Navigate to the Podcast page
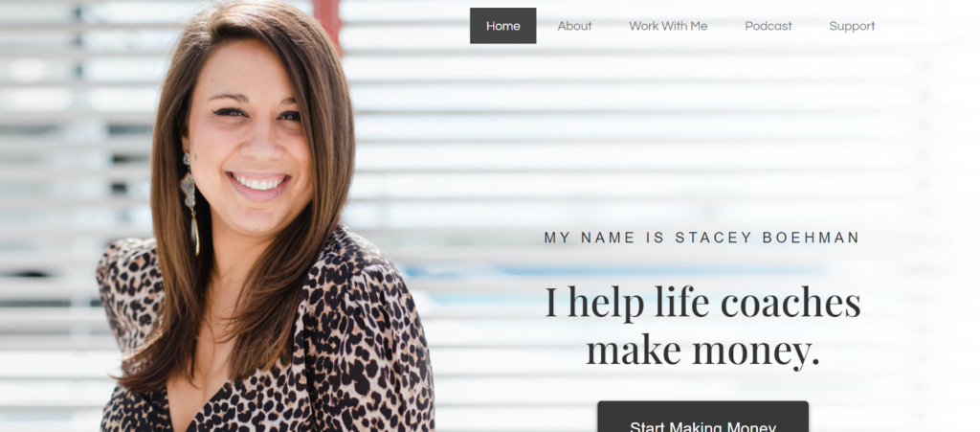The width and height of the screenshot is (980, 432). tap(768, 26)
